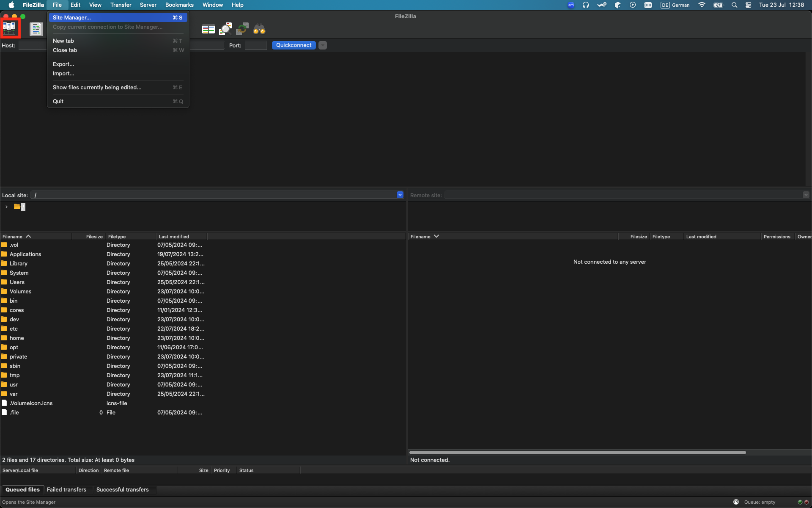Select the tmp folder row

point(203,375)
